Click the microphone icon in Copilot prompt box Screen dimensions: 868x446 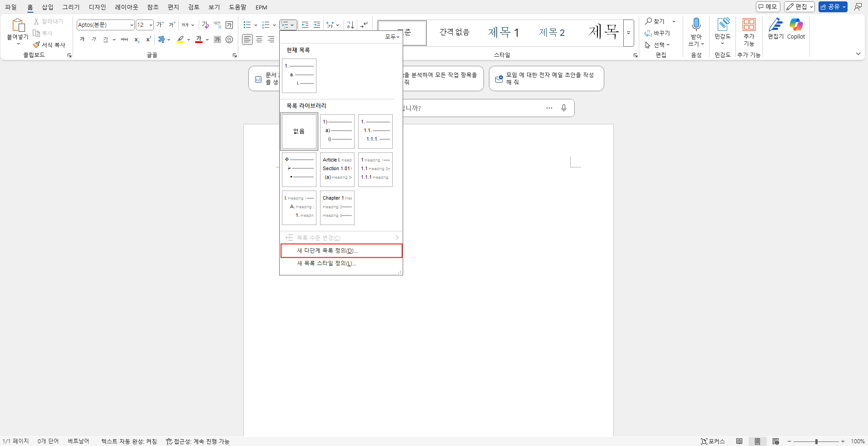pyautogui.click(x=563, y=108)
